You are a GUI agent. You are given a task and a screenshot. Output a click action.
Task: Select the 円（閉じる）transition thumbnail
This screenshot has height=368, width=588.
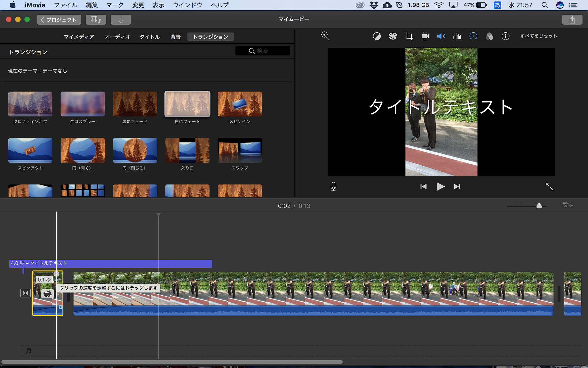135,150
